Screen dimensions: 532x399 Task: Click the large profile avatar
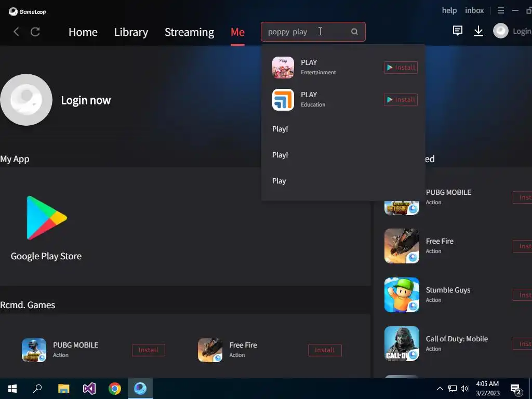coord(26,100)
